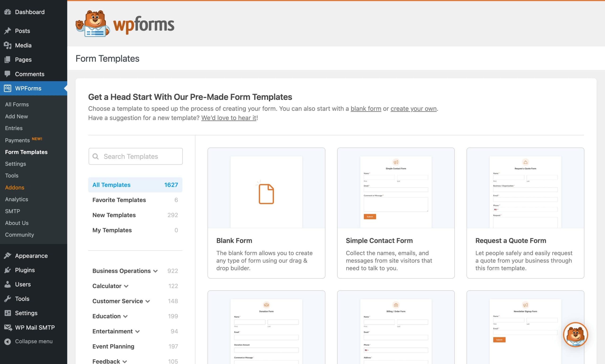Click the Form Templates page heading

(107, 58)
